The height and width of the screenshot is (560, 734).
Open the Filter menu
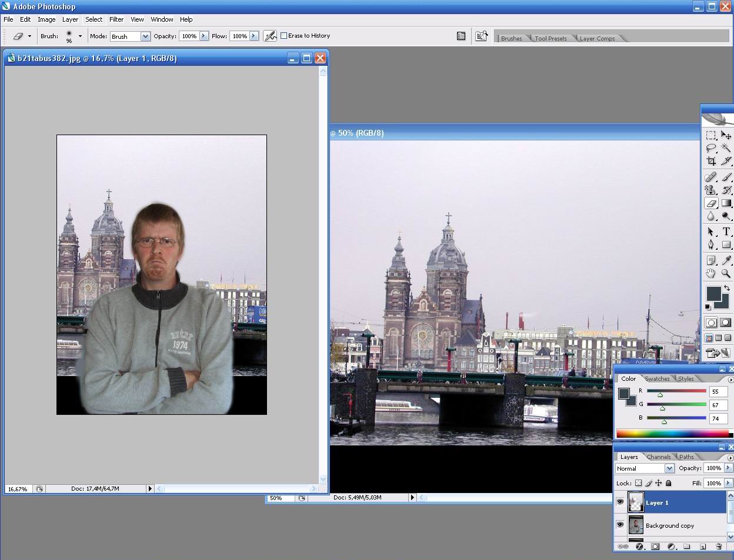116,19
